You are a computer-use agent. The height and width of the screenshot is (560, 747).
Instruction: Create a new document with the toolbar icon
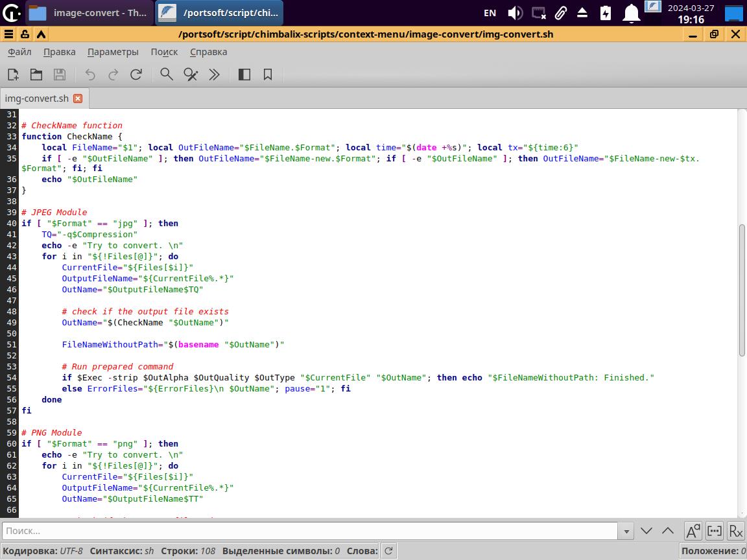point(13,75)
